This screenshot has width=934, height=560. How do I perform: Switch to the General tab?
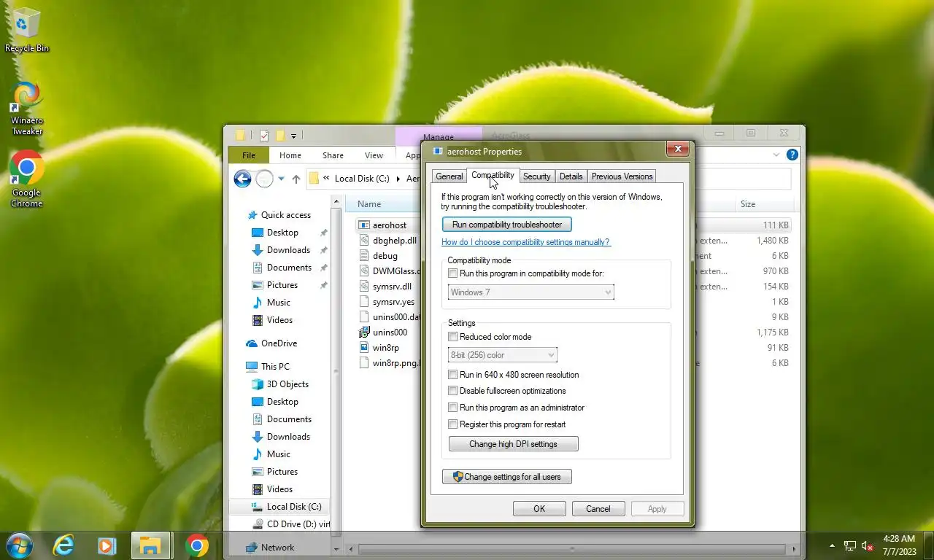(449, 176)
